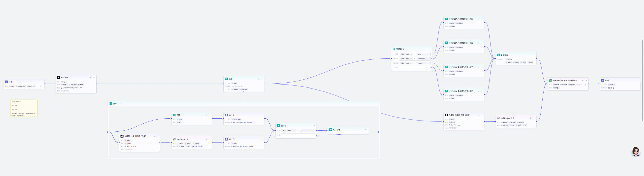644x176 pixels.
Task: Run 转为公众号所需的代码_初始 node play icon
Action: pyautogui.click(x=478, y=91)
